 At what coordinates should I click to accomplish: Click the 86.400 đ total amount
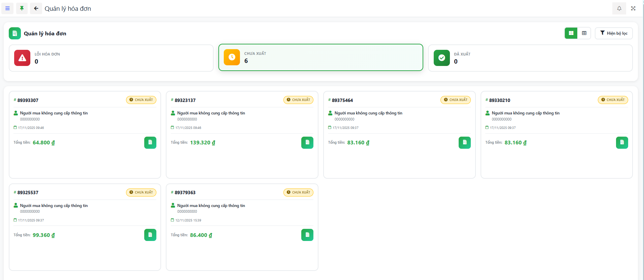coord(201,235)
